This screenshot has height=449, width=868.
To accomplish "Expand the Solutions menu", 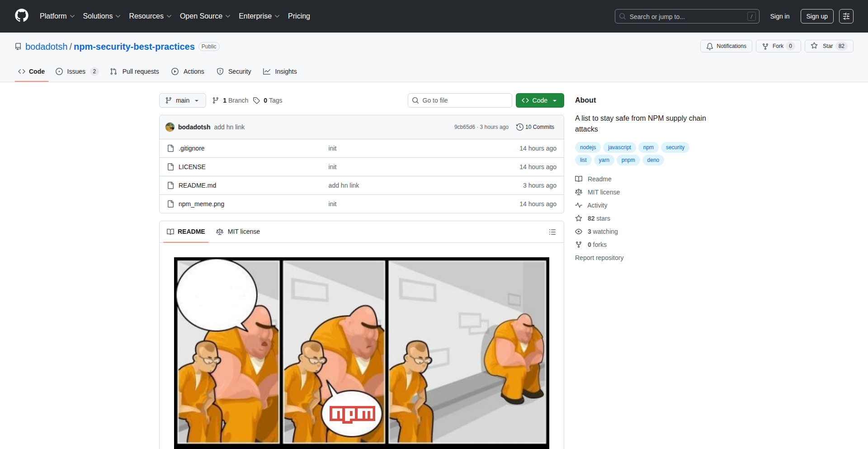I will [x=101, y=16].
